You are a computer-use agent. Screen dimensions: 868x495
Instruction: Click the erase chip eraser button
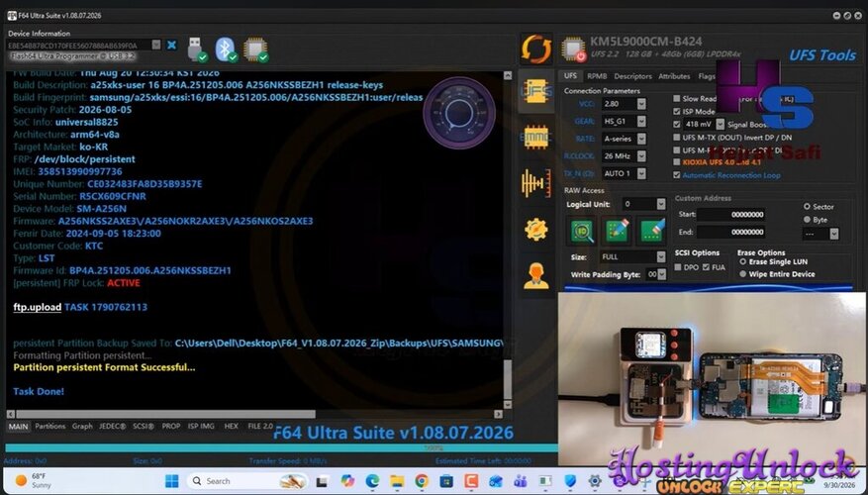coord(651,231)
